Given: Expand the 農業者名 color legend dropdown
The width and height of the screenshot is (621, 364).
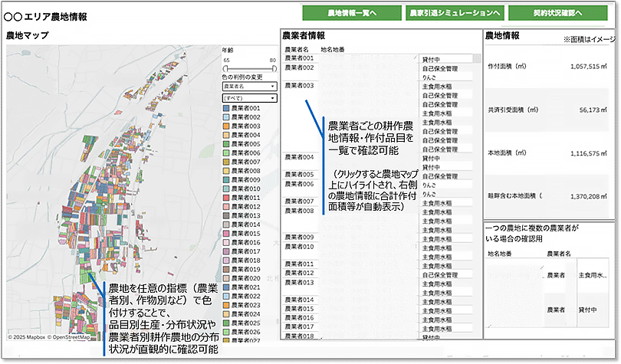Looking at the screenshot, I should tap(249, 87).
